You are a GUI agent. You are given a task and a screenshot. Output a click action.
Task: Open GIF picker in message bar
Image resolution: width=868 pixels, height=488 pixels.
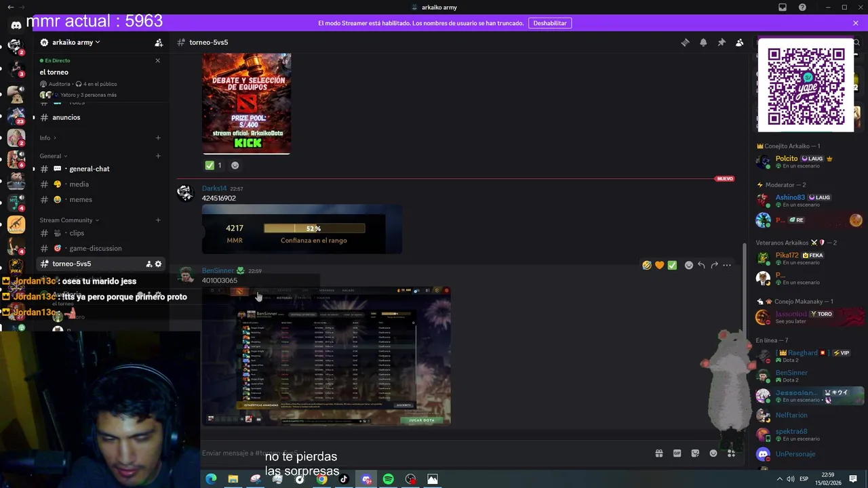coord(677,453)
